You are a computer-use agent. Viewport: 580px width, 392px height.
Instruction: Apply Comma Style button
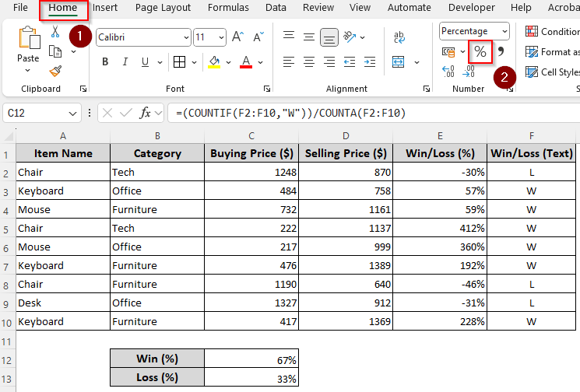click(x=501, y=51)
